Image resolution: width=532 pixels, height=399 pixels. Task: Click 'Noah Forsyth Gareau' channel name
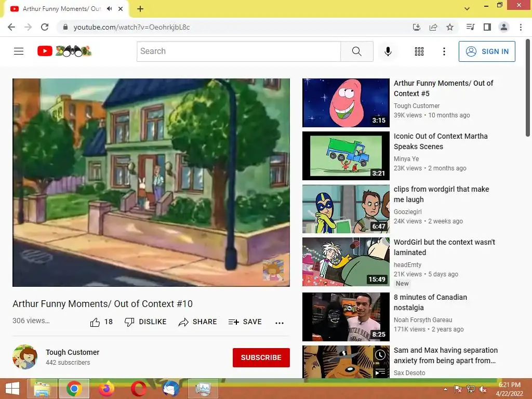click(x=423, y=320)
